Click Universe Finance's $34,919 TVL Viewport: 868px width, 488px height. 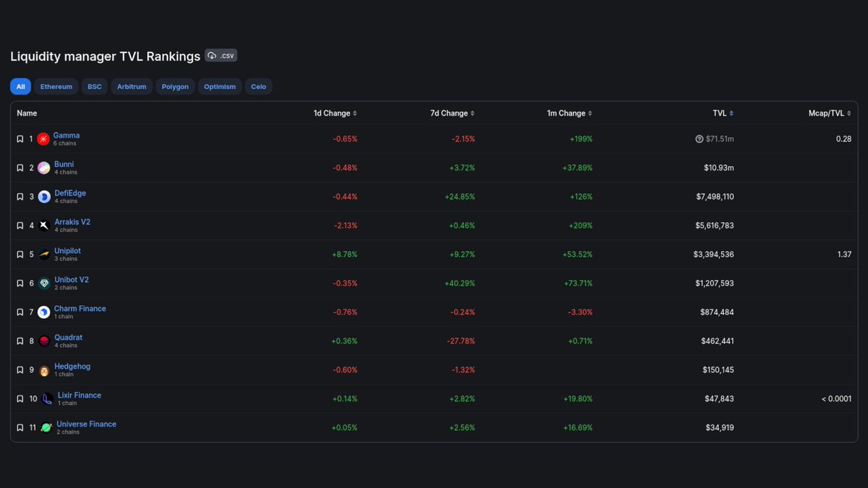pos(720,428)
